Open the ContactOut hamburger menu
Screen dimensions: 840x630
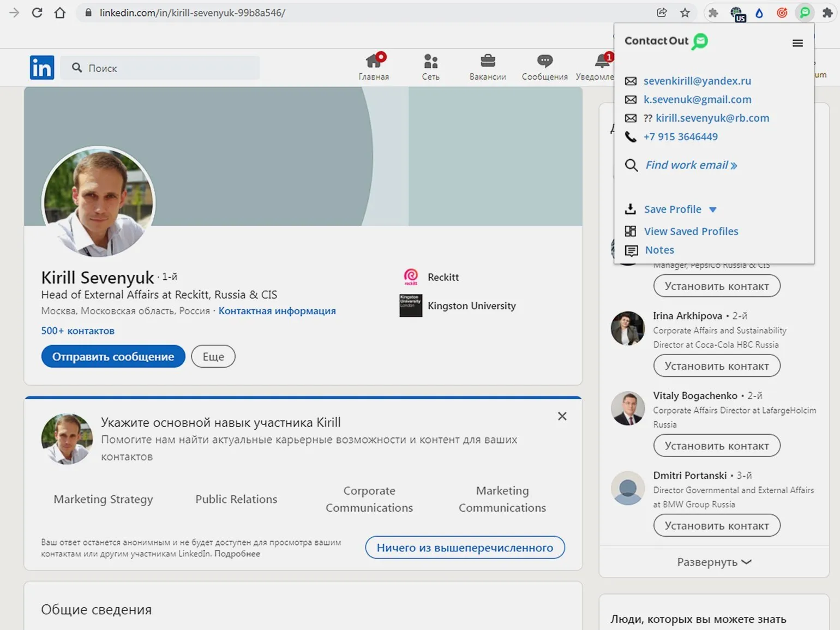point(797,43)
